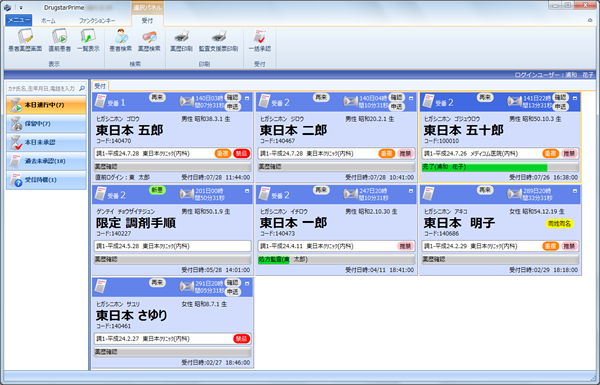Click the yellow 同姓同名 badge on 東日本 明子 card

(x=559, y=224)
